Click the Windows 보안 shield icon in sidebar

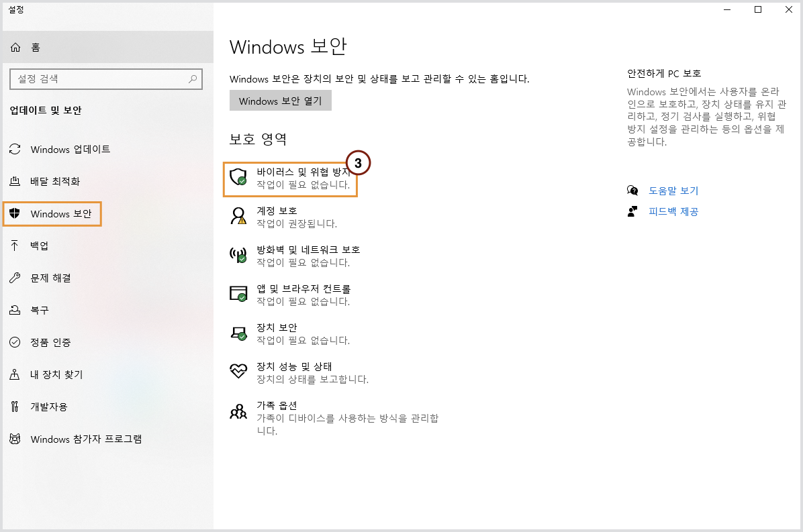point(15,213)
